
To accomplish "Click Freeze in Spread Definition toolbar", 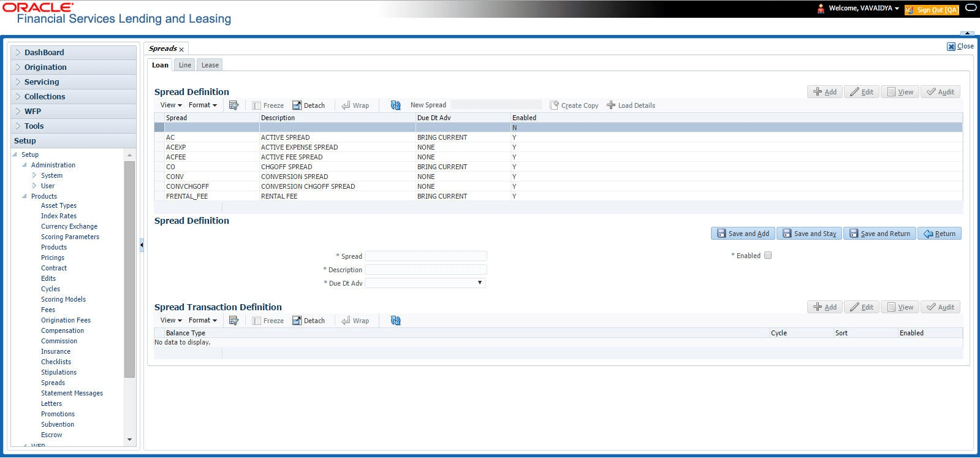I will coord(268,105).
